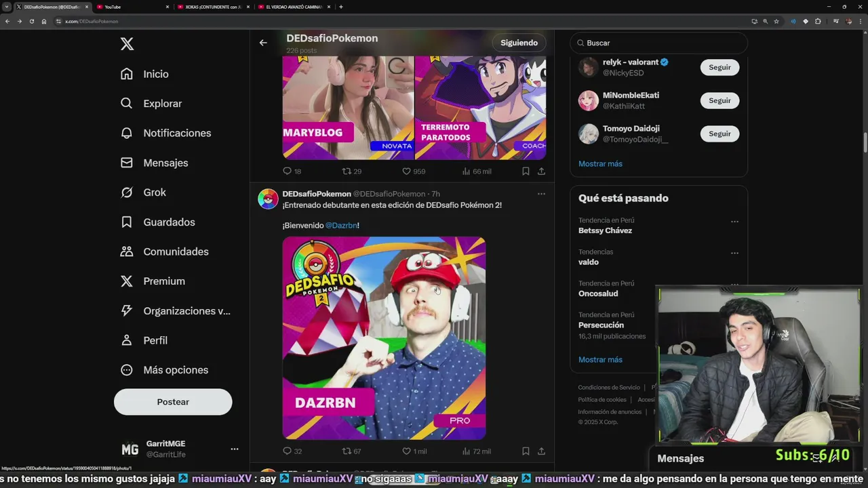Open the Betsy Chávez trend

(x=605, y=230)
